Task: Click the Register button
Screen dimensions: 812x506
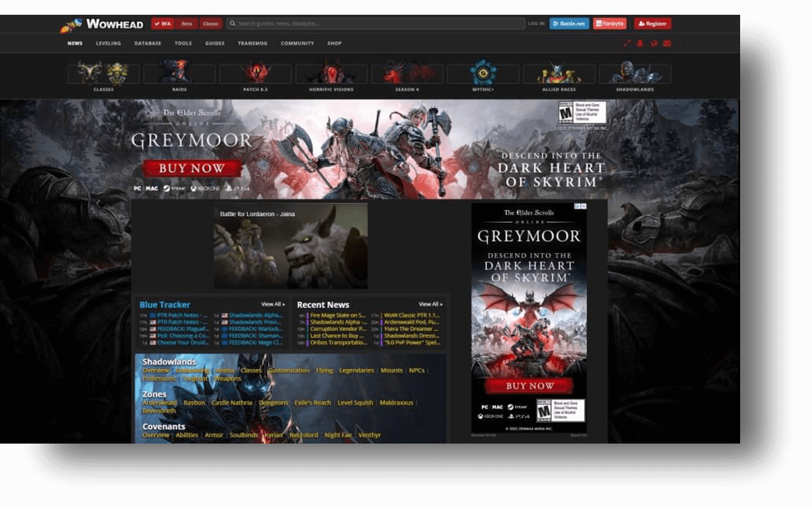Action: (x=653, y=23)
